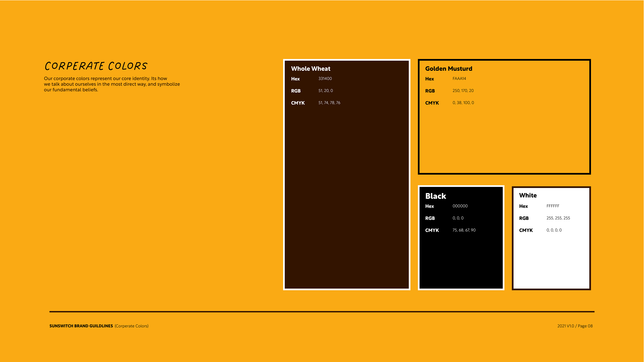Click the Sunswitch Brand Guildlines footer text
The image size is (644, 362).
click(x=81, y=326)
